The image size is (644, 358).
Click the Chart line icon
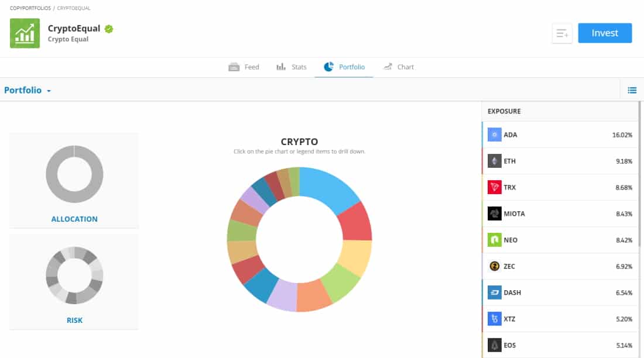(388, 67)
